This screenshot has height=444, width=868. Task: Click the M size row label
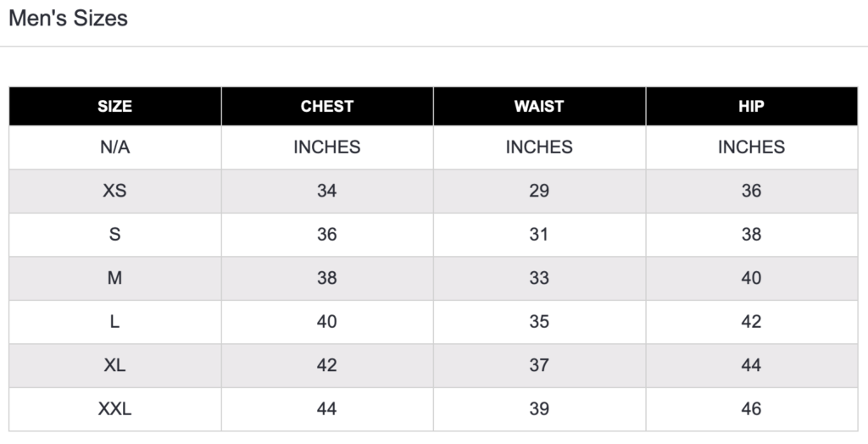[x=114, y=278]
